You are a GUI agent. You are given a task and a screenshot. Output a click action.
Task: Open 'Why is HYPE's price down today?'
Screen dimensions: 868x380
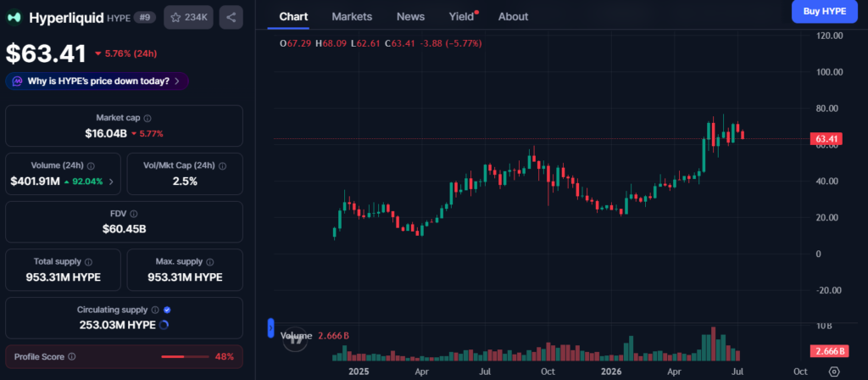coord(97,81)
